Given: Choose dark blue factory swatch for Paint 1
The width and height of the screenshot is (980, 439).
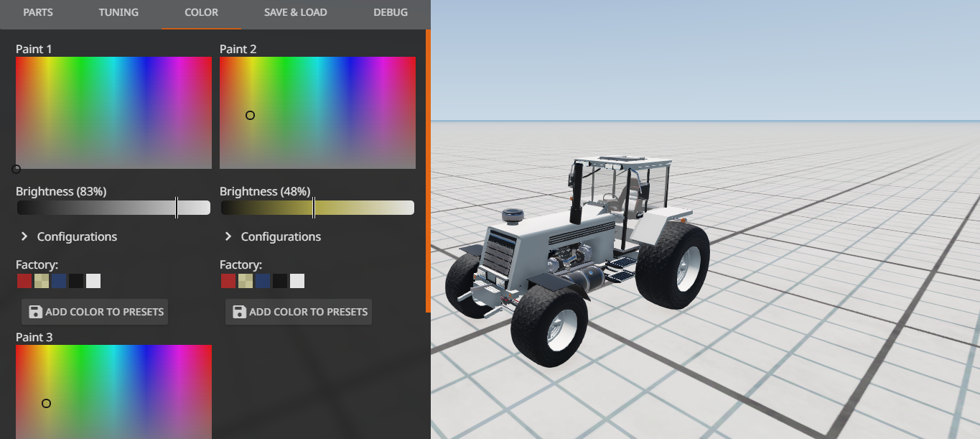Looking at the screenshot, I should pyautogui.click(x=59, y=281).
